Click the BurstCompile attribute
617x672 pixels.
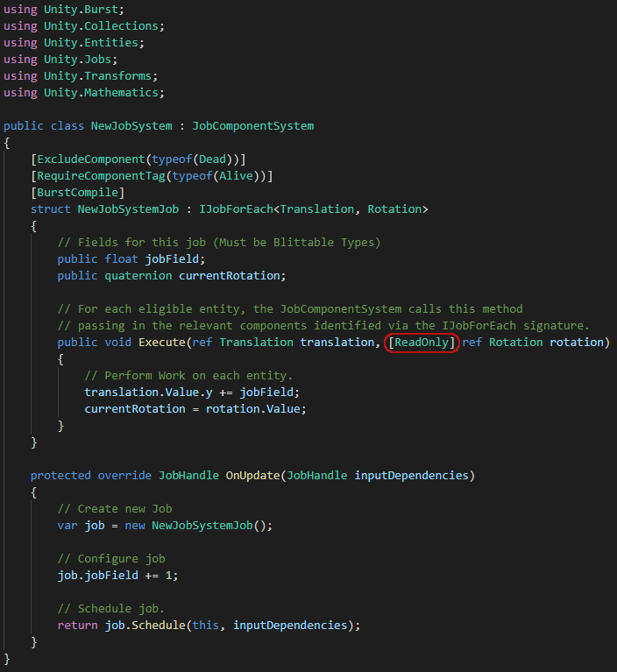pos(77,193)
